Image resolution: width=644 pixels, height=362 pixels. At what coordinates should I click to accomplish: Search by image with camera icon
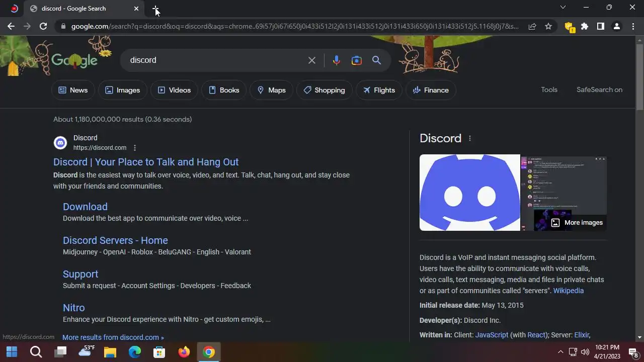coord(357,60)
